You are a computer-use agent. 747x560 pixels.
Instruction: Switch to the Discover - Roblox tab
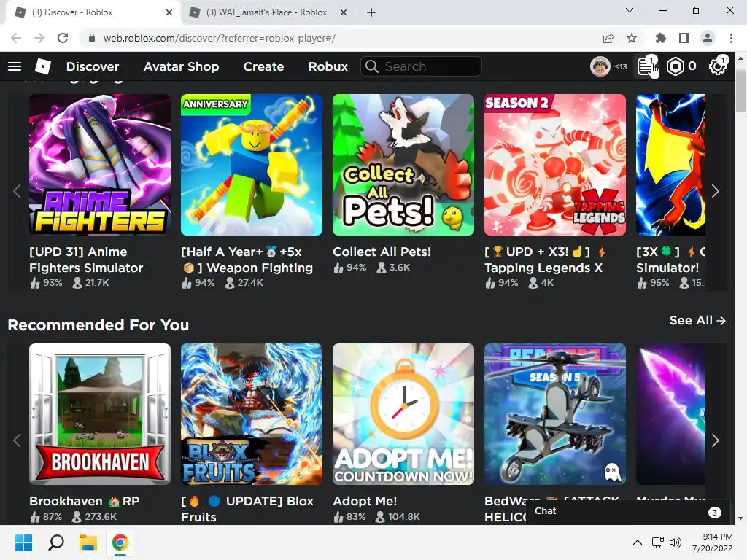click(93, 13)
